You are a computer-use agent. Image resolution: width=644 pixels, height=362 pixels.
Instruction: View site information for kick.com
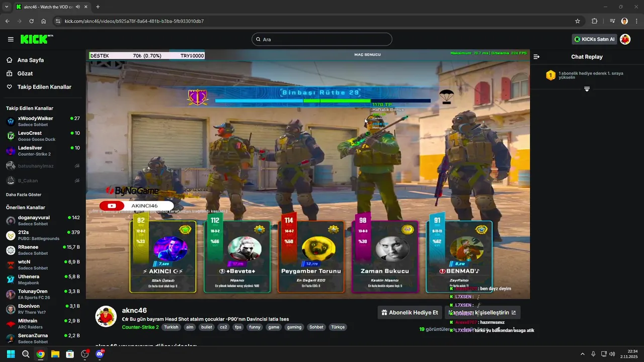[x=58, y=21]
